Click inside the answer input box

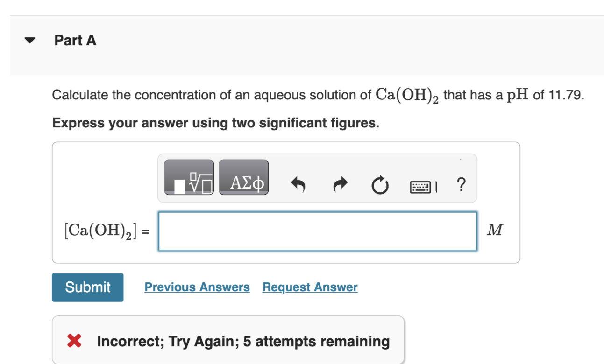pyautogui.click(x=317, y=231)
